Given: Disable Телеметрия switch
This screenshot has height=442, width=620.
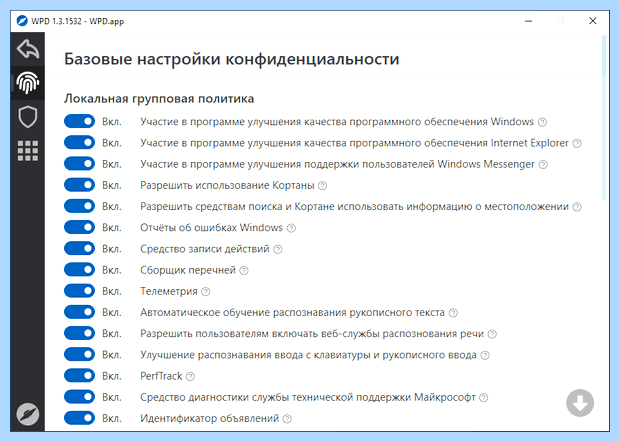Looking at the screenshot, I should 79,291.
